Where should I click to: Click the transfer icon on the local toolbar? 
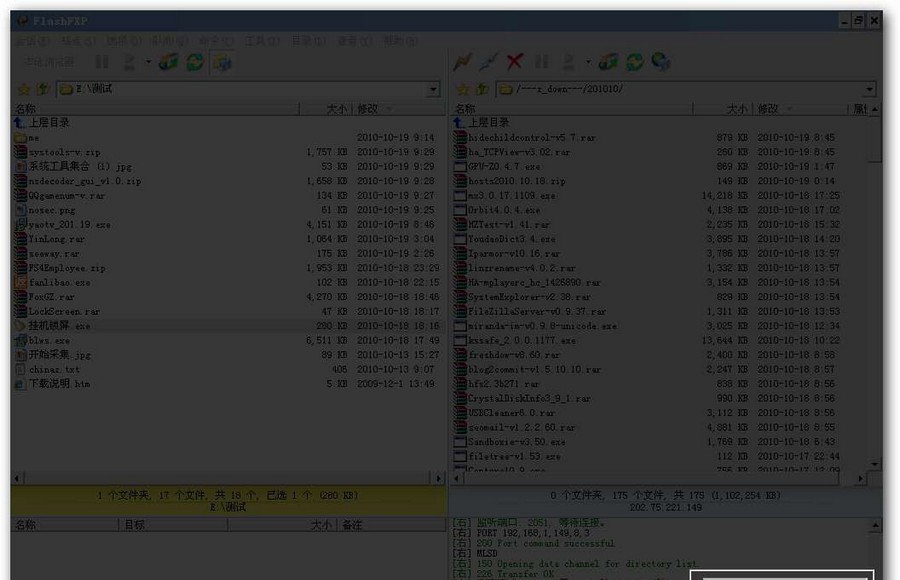tap(166, 62)
